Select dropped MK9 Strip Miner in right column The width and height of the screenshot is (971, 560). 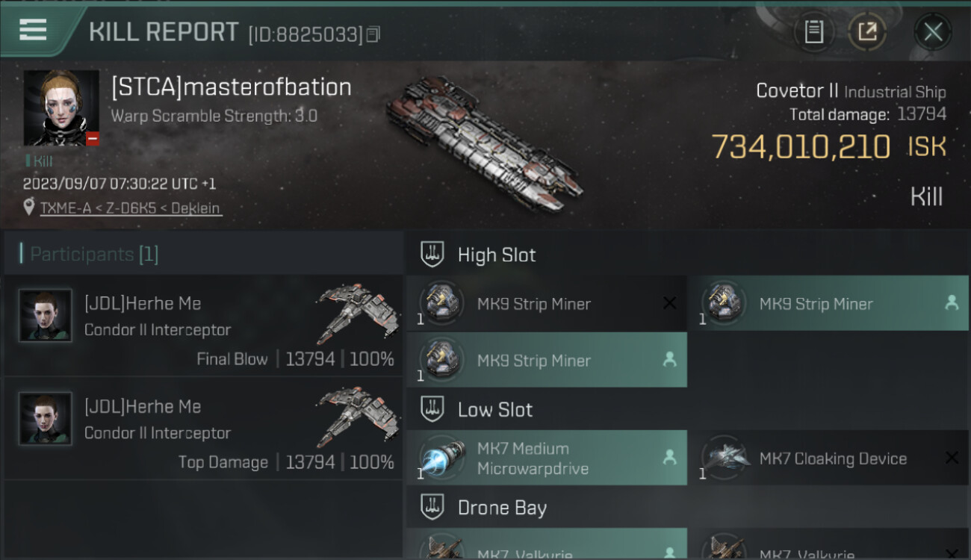coord(828,303)
